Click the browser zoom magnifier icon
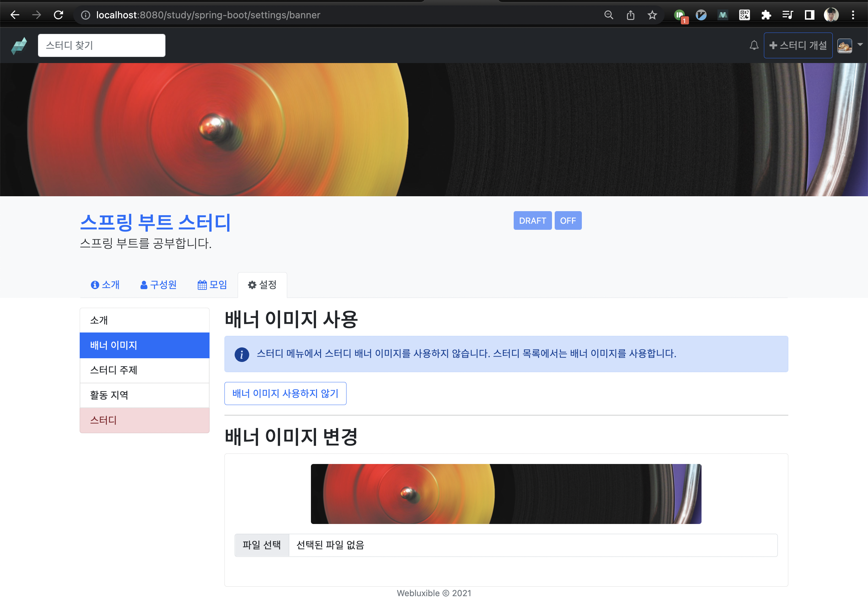The width and height of the screenshot is (868, 606). [608, 15]
